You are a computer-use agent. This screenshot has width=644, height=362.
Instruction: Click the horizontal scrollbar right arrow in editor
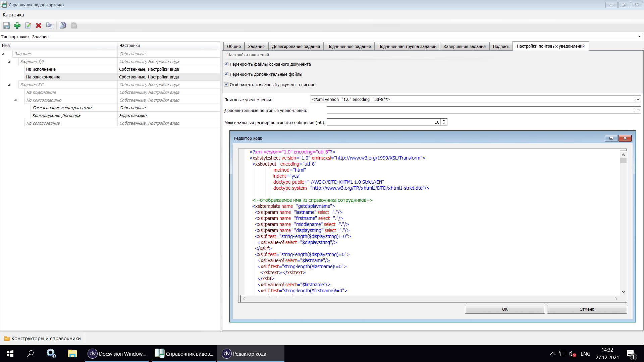tap(616, 299)
